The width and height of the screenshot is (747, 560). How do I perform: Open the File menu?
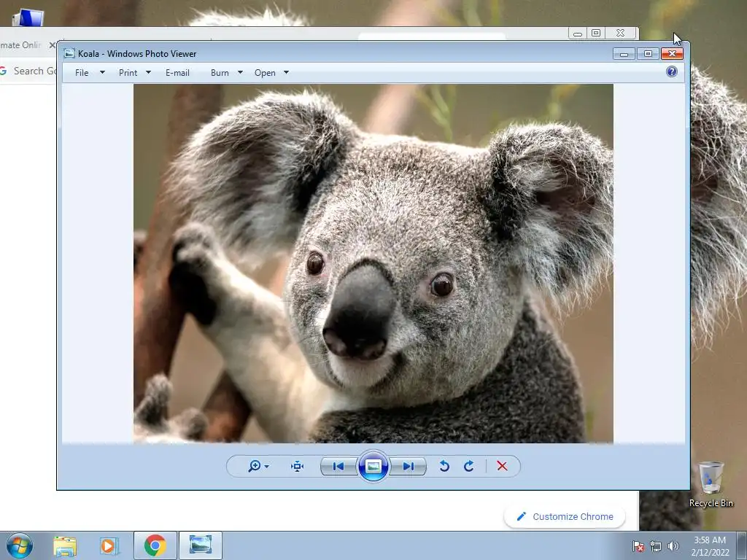pos(82,73)
